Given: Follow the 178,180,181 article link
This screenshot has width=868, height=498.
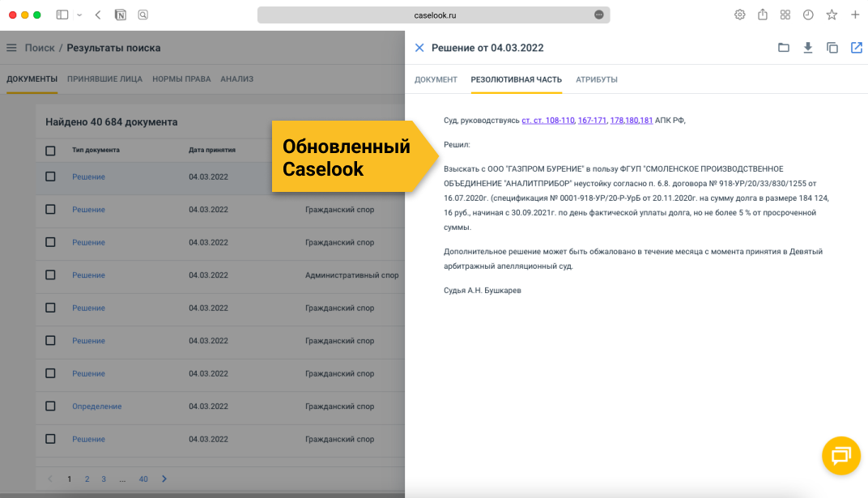Looking at the screenshot, I should pyautogui.click(x=631, y=120).
